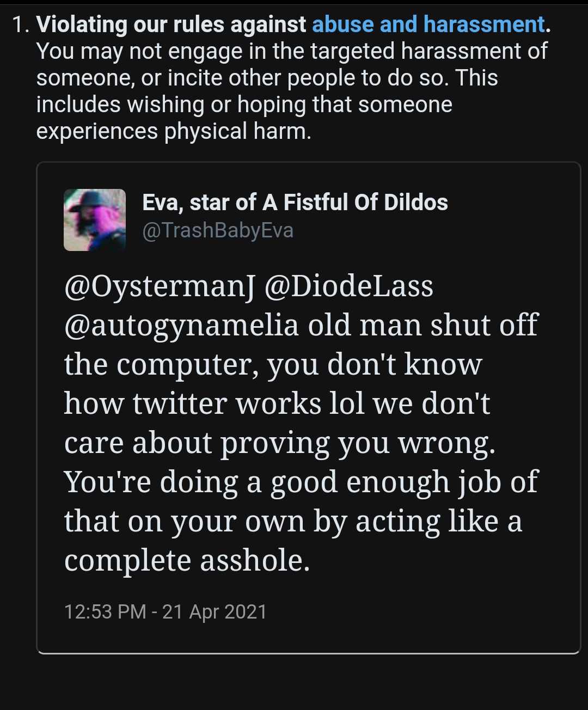Tap the line "includes wishing or hoping that someone"

(244, 105)
